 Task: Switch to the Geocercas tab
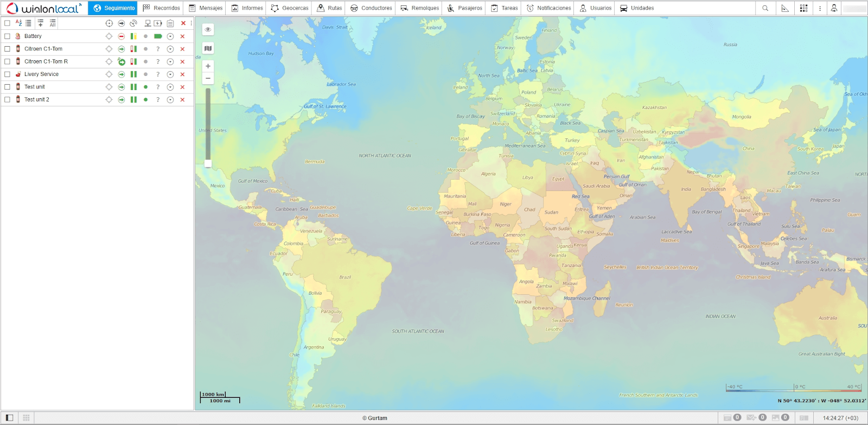pyautogui.click(x=290, y=8)
